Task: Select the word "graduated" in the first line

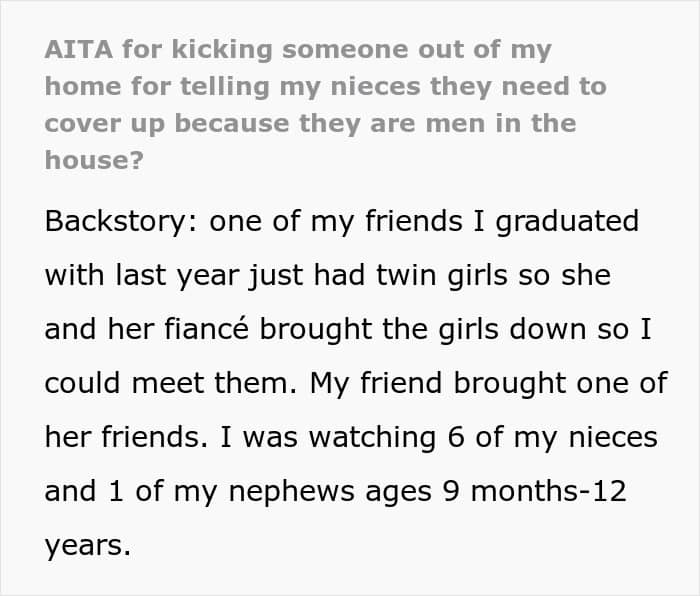Action: 567,221
